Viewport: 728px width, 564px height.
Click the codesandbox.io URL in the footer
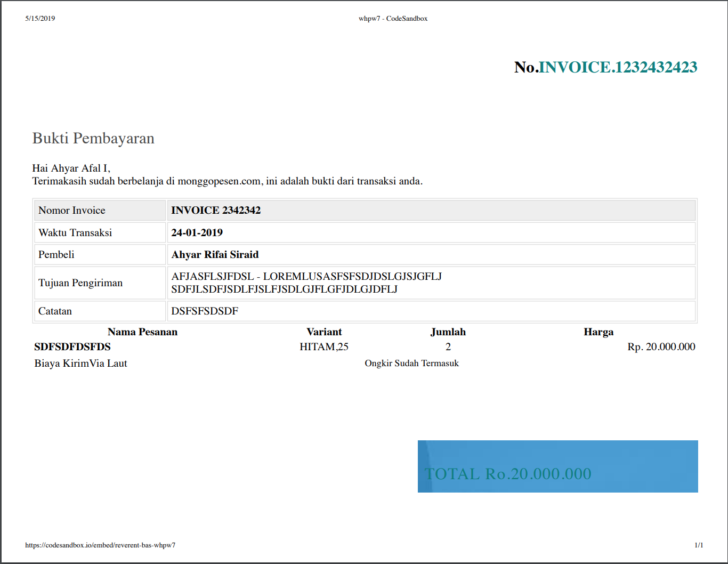(x=100, y=545)
